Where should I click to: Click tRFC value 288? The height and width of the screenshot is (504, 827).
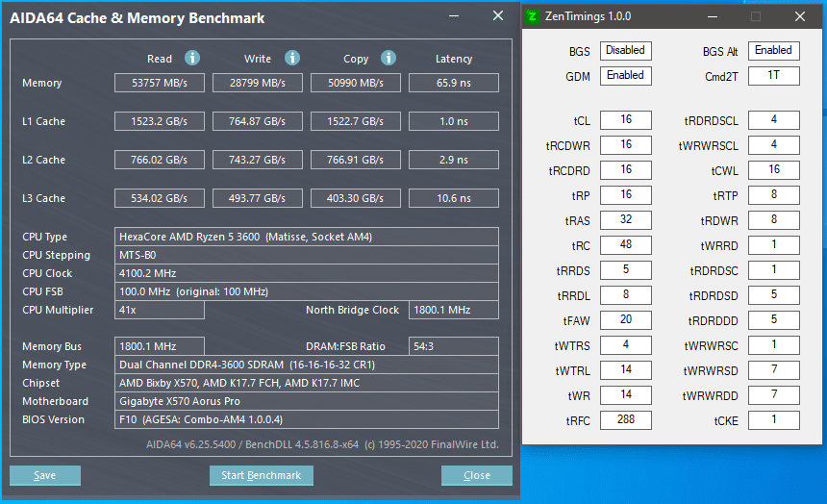[x=625, y=420]
